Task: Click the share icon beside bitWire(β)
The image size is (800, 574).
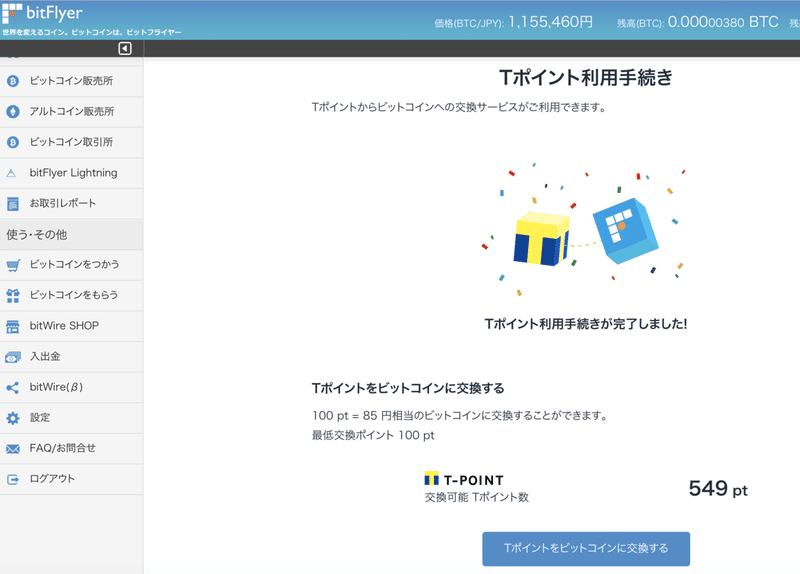Action: [13, 388]
